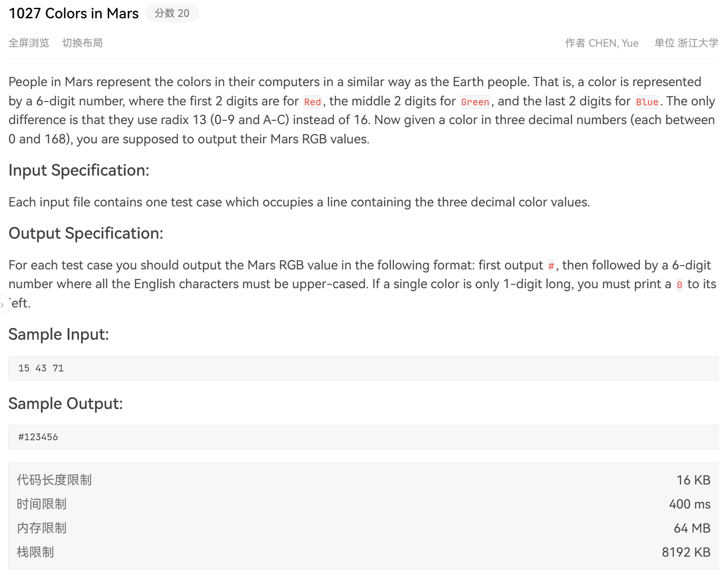Click the Output Specification heading
Image resolution: width=728 pixels, height=586 pixels.
click(x=86, y=233)
